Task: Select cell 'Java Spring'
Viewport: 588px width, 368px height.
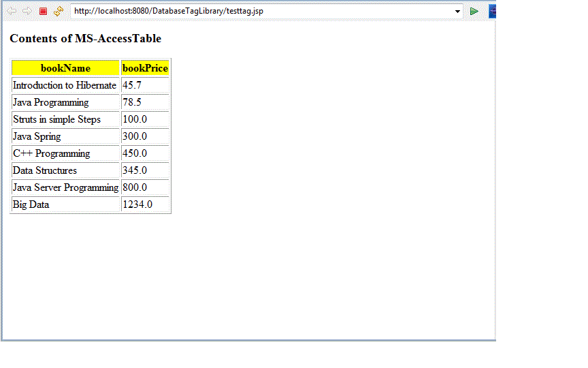Action: 65,136
